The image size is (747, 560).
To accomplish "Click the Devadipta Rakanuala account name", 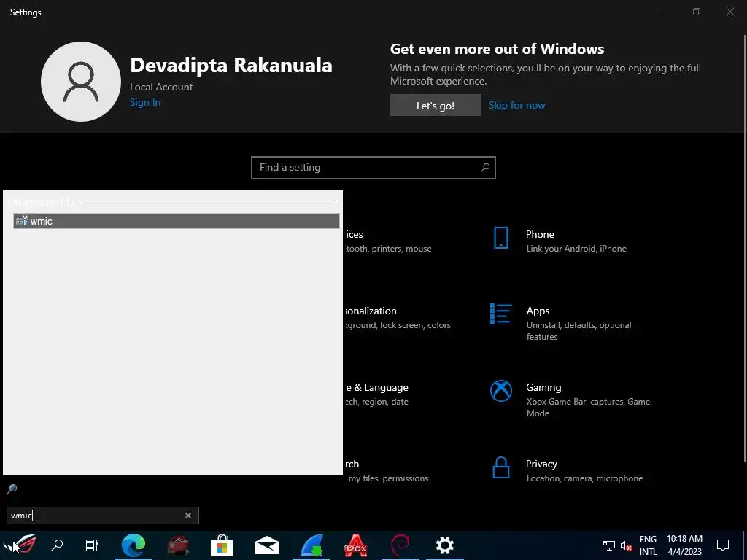I will click(x=231, y=65).
